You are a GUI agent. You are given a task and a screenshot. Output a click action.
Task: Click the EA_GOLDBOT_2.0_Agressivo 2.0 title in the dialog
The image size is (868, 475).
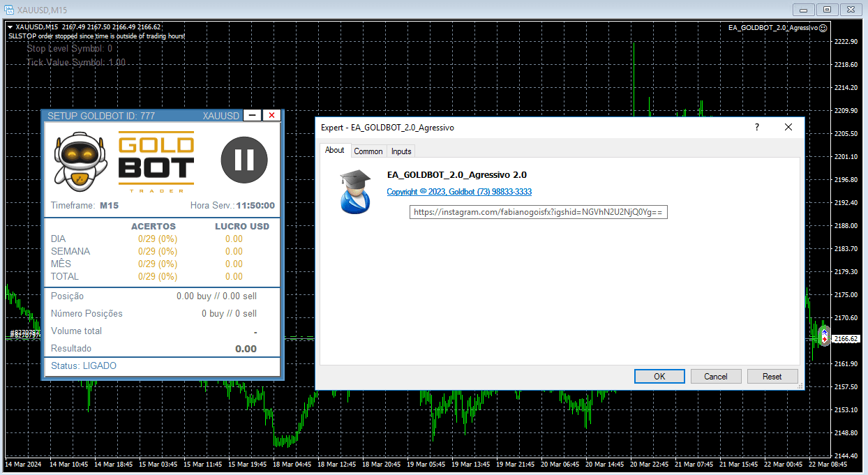pyautogui.click(x=457, y=175)
